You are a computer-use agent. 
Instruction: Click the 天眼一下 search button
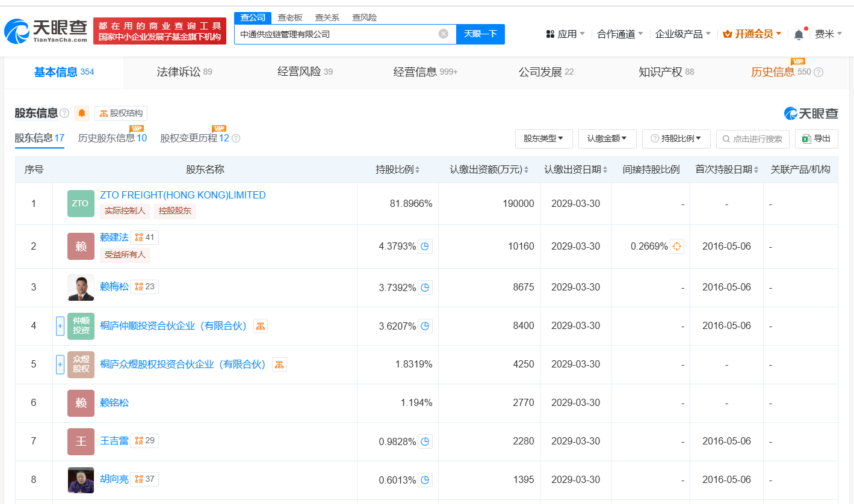(x=480, y=34)
